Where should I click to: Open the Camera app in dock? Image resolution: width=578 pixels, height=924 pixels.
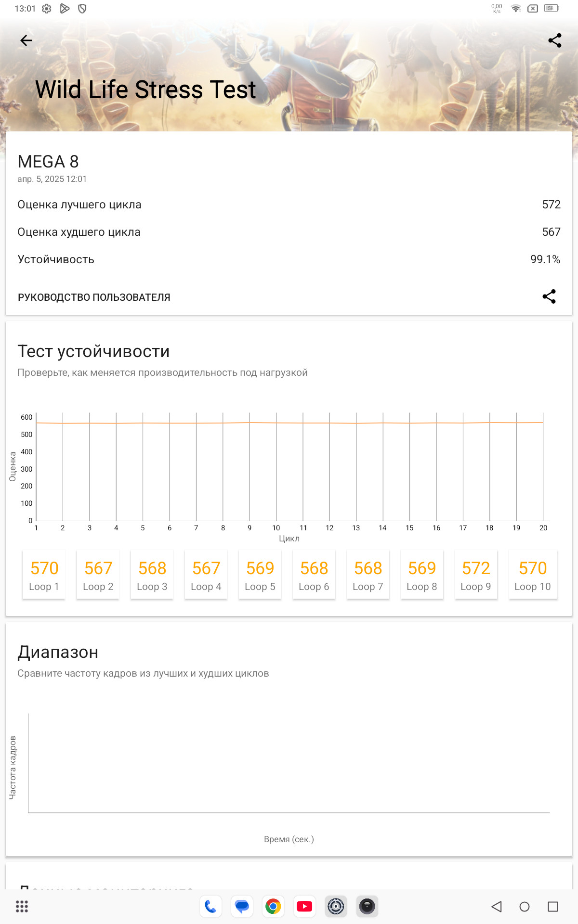[367, 907]
